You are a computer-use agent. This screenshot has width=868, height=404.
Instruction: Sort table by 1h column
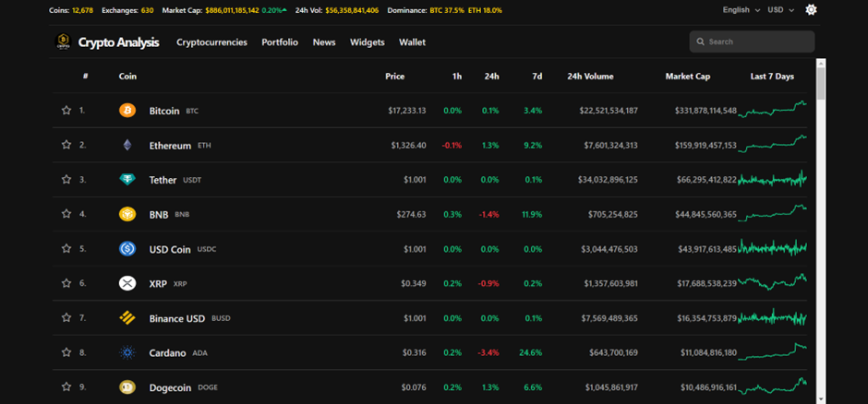[457, 77]
